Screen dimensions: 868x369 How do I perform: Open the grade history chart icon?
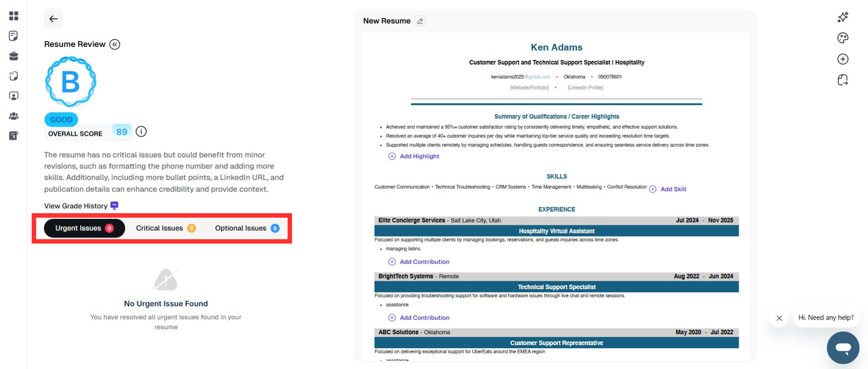114,206
